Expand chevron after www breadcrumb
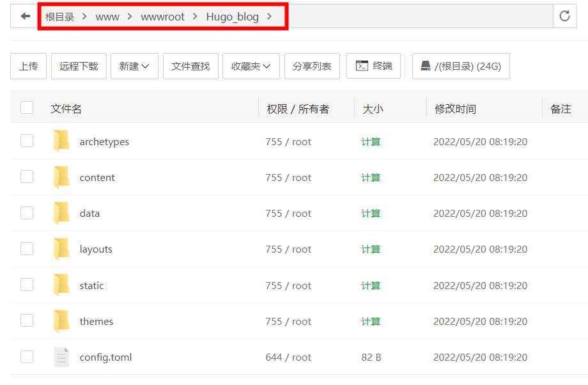The height and width of the screenshot is (385, 588). 129,16
